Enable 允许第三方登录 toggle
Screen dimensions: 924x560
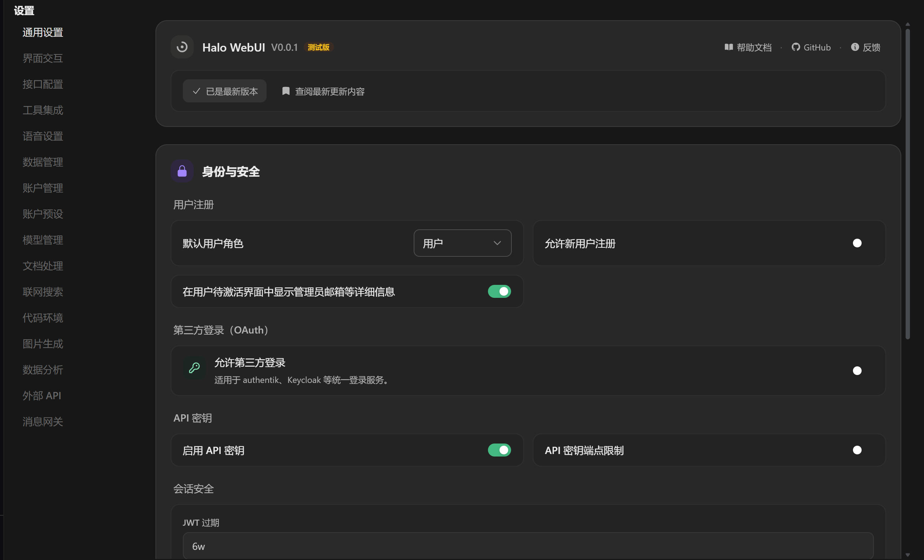(861, 371)
